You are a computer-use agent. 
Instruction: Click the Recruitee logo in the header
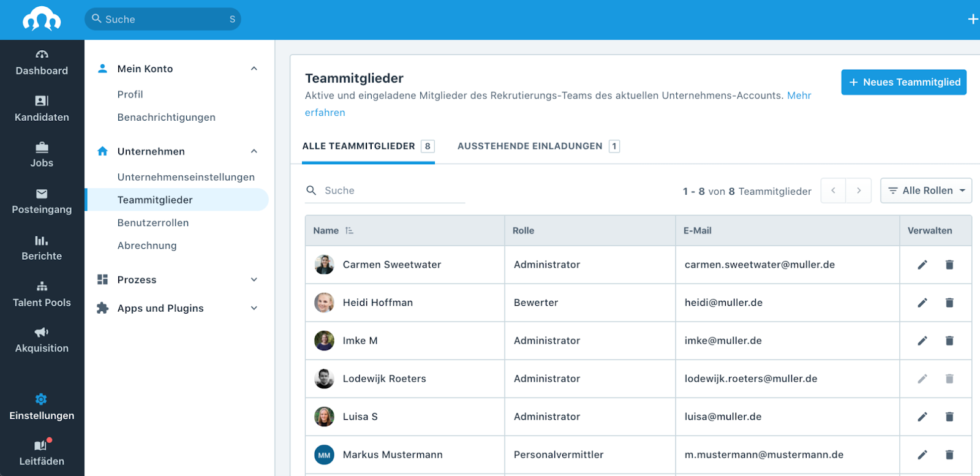[x=42, y=19]
